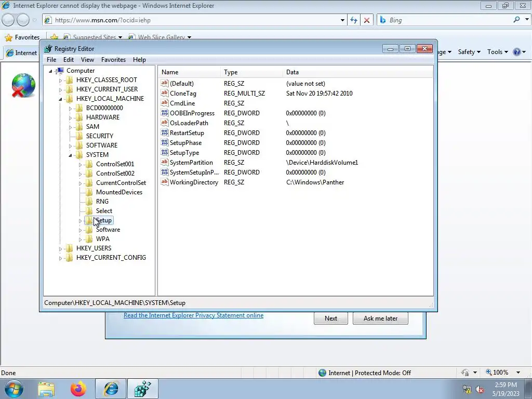Expand the HKEY_USERS key
The height and width of the screenshot is (399, 532).
(x=60, y=249)
